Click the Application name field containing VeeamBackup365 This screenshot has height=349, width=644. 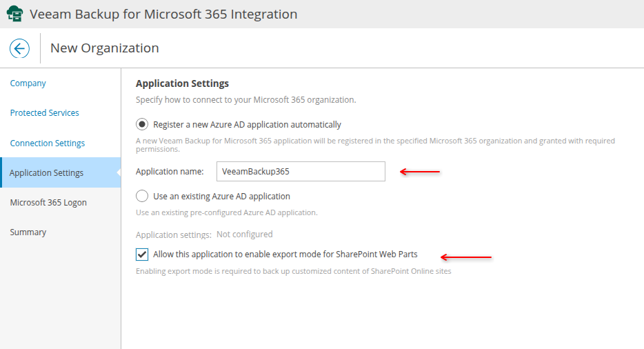click(300, 171)
